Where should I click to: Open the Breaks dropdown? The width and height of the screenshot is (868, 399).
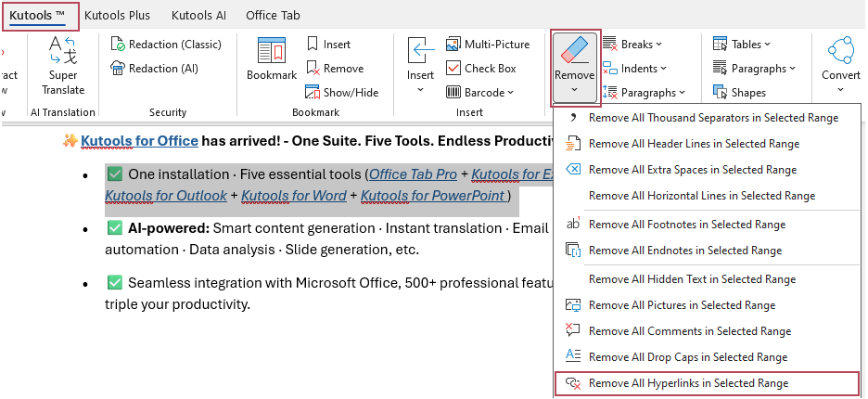pyautogui.click(x=632, y=45)
